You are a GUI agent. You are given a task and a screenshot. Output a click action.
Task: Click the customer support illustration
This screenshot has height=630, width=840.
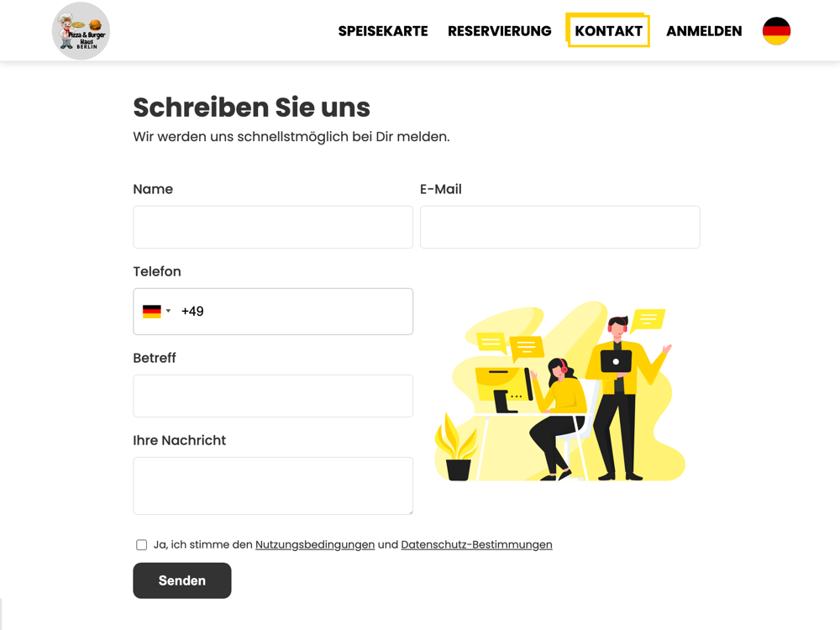point(559,391)
